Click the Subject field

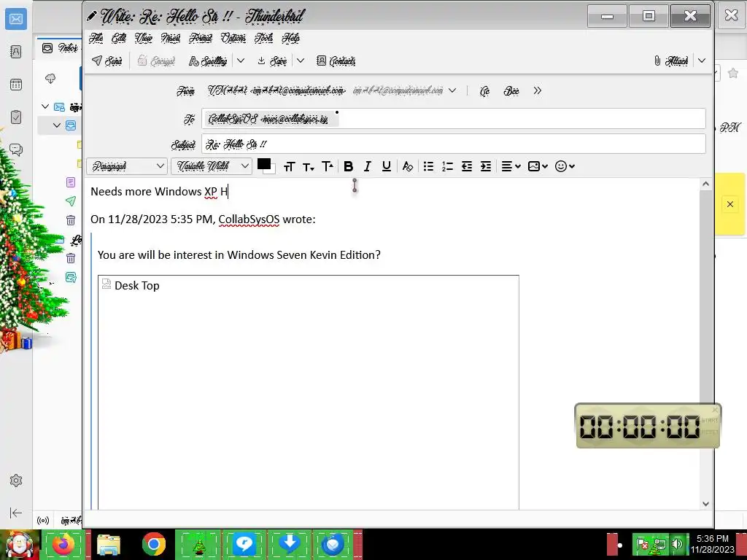[453, 144]
